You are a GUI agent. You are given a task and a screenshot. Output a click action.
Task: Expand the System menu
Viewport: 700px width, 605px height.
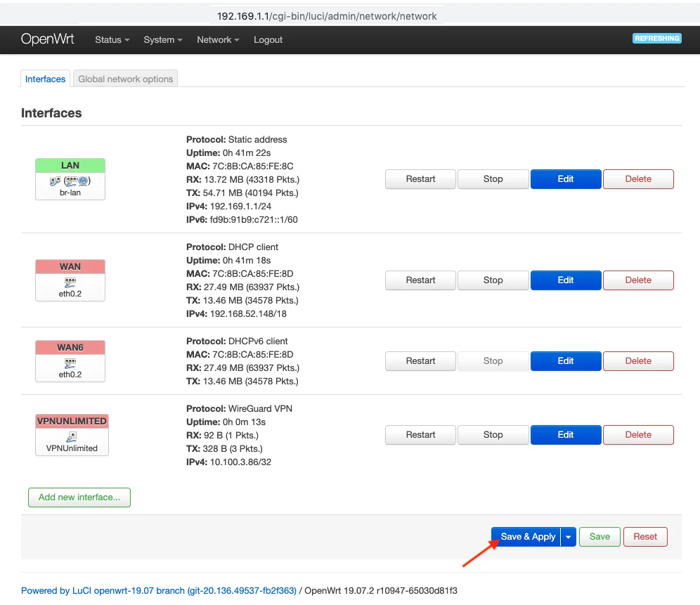pos(162,40)
